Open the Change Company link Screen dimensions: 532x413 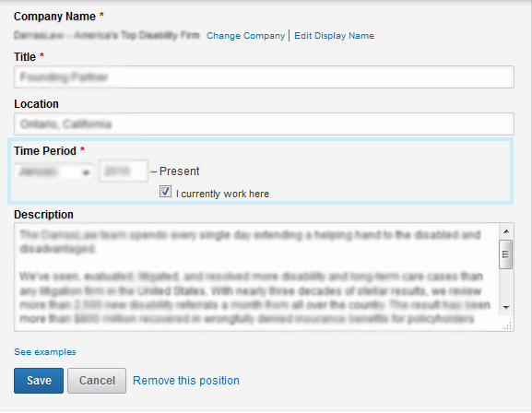pyautogui.click(x=245, y=36)
